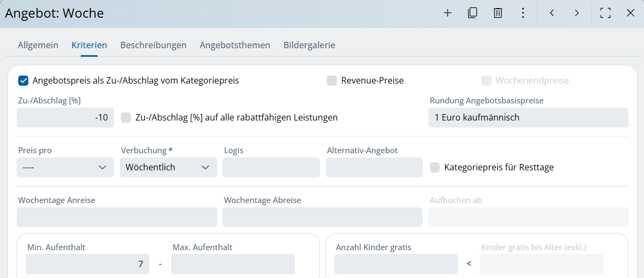Image resolution: width=644 pixels, height=278 pixels.
Task: Go to next record with right chevron
Action: [x=577, y=13]
